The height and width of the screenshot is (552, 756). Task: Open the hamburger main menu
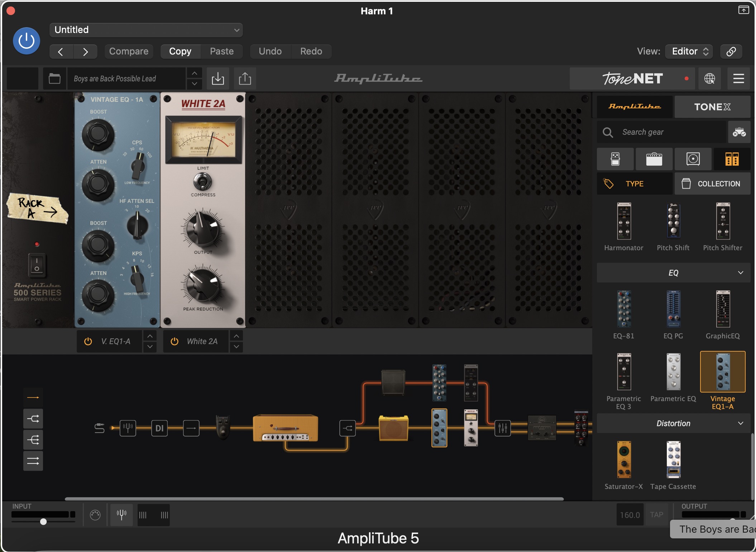[x=738, y=78]
